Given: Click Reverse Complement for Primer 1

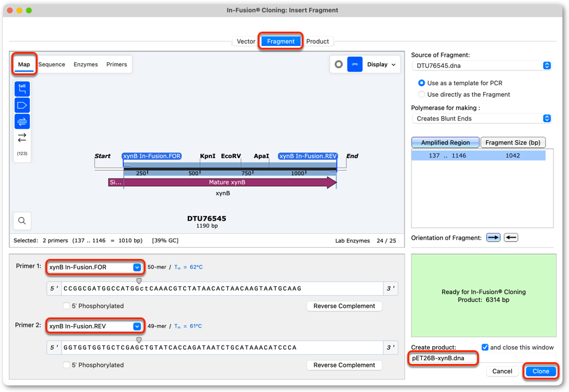Looking at the screenshot, I should (x=344, y=306).
